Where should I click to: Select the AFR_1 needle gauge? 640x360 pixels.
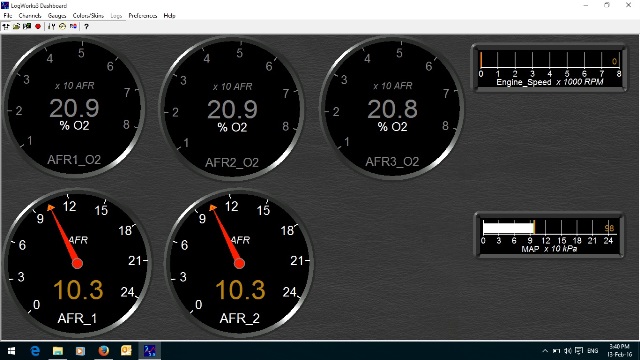click(78, 263)
